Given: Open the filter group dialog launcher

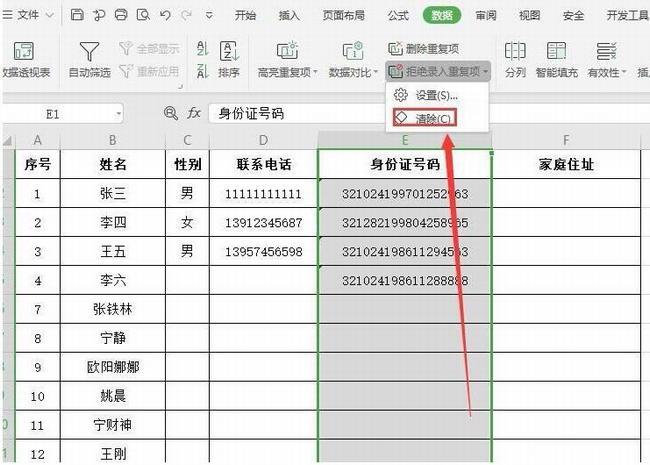Looking at the screenshot, I should click(x=180, y=87).
